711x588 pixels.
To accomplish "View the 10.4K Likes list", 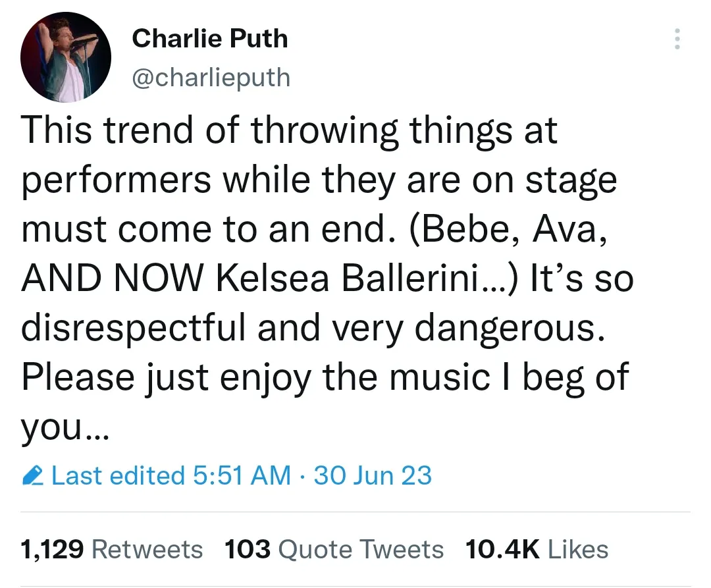I will [x=537, y=549].
